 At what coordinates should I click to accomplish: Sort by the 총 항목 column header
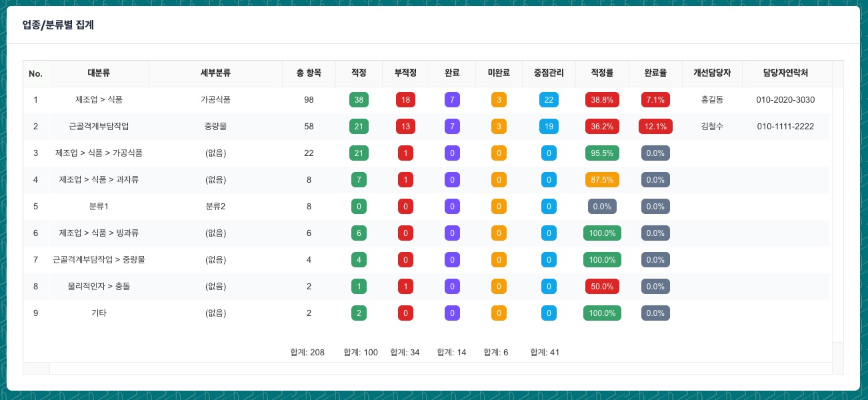309,73
